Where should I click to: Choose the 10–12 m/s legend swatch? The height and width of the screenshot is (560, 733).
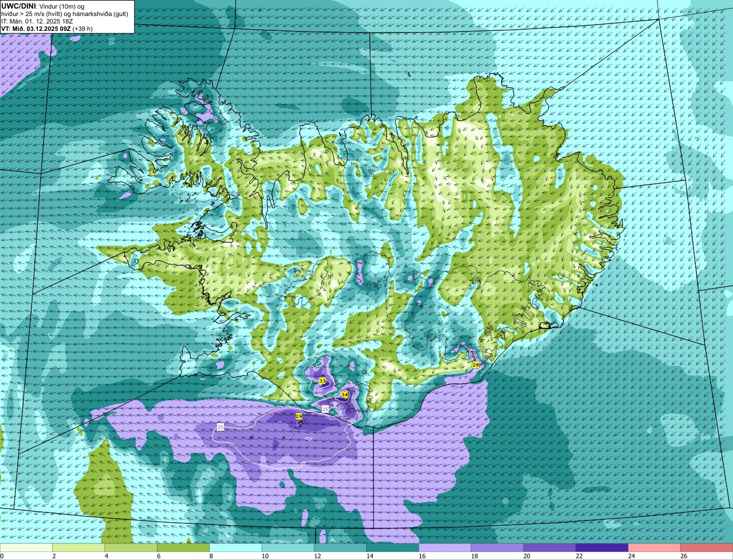288,547
